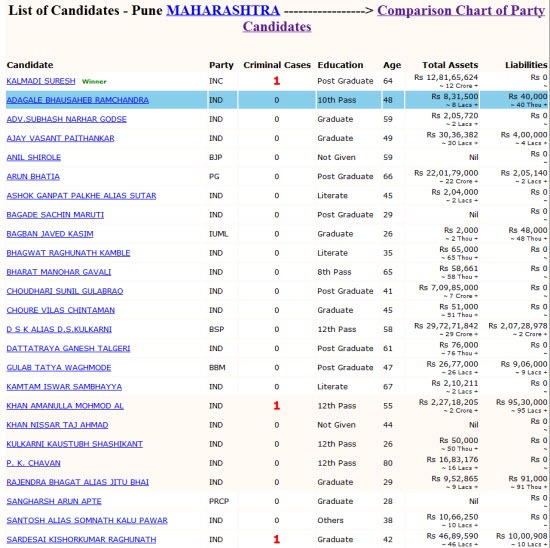Click P. K. CHAVAN candidate link
This screenshot has height=548, width=550.
34,463
